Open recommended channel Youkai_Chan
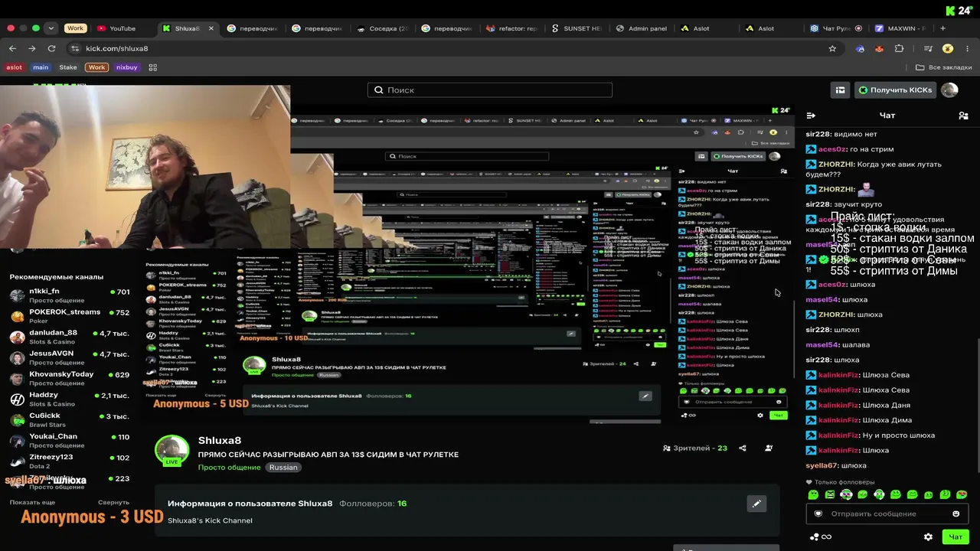Image resolution: width=980 pixels, height=551 pixels. 70,440
